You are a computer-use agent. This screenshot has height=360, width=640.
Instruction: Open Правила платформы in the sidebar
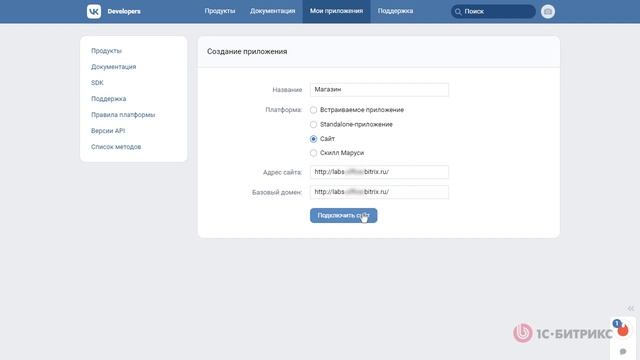(x=123, y=115)
